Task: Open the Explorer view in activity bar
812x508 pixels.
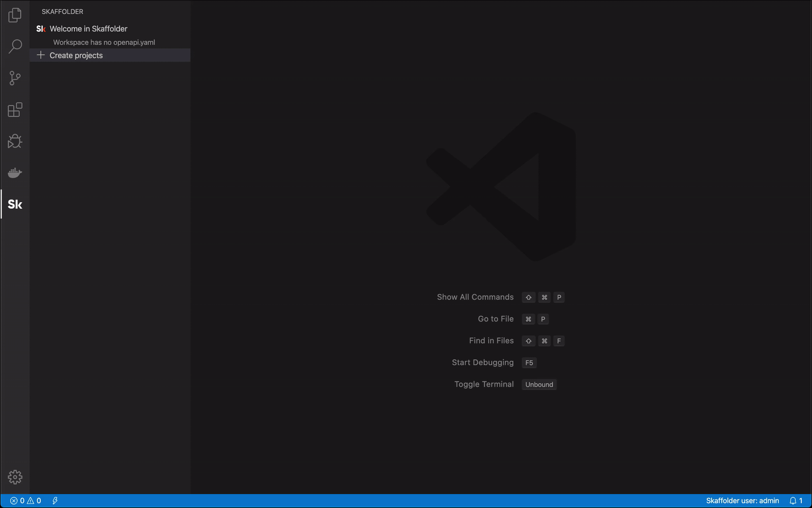Action: point(15,15)
